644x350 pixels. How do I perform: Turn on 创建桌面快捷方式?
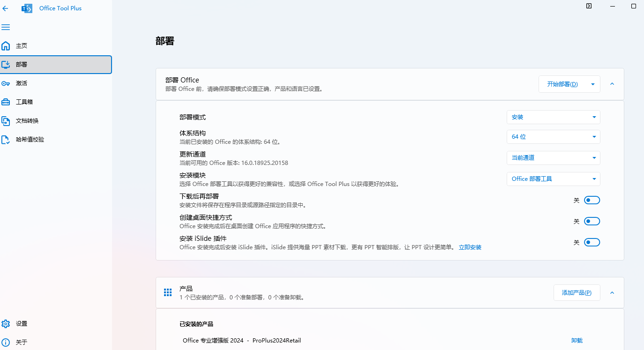[592, 221]
